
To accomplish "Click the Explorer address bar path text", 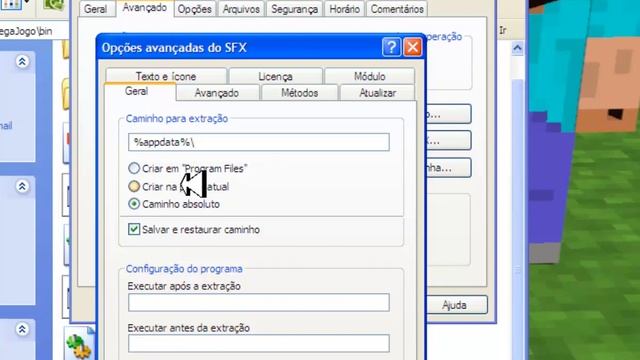I will click(26, 31).
